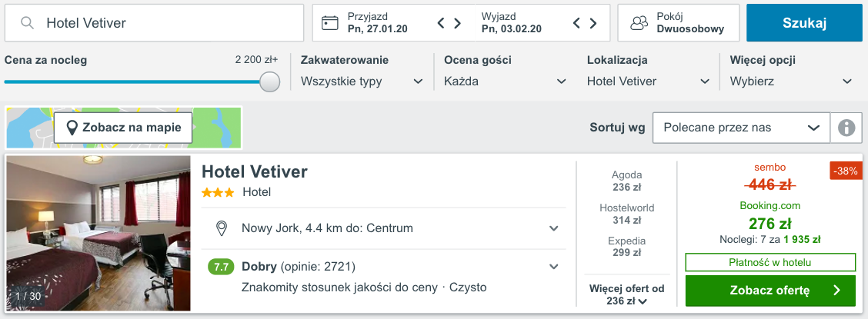This screenshot has width=868, height=319.
Task: Click the 7.7 rating badge
Action: point(222,267)
